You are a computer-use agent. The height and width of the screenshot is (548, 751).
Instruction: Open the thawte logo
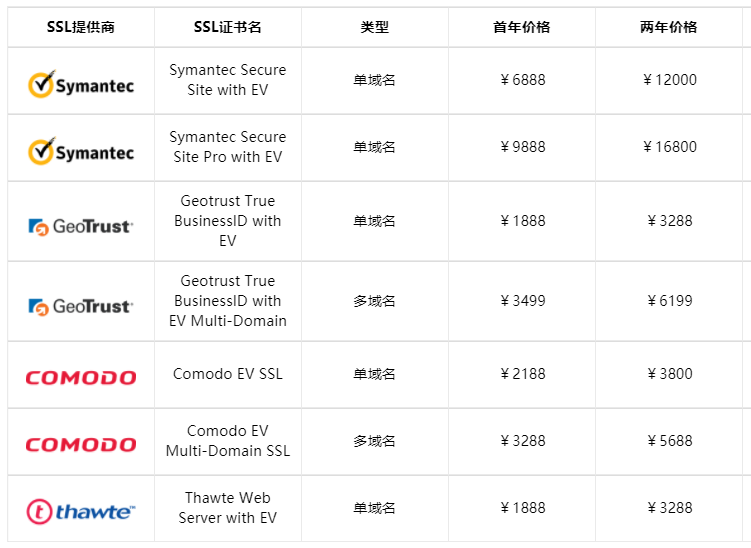pos(81,511)
